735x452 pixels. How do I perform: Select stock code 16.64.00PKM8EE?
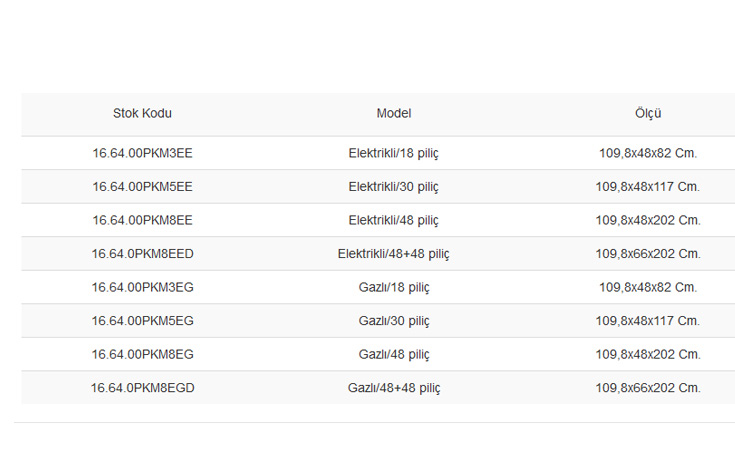pyautogui.click(x=142, y=220)
